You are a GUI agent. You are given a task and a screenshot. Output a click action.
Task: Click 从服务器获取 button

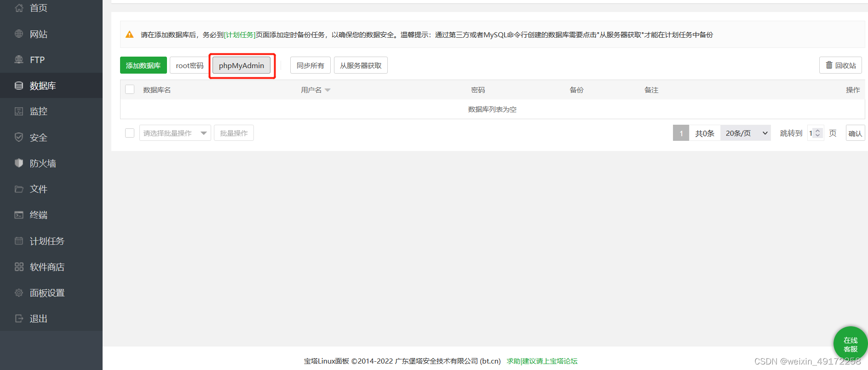click(361, 65)
